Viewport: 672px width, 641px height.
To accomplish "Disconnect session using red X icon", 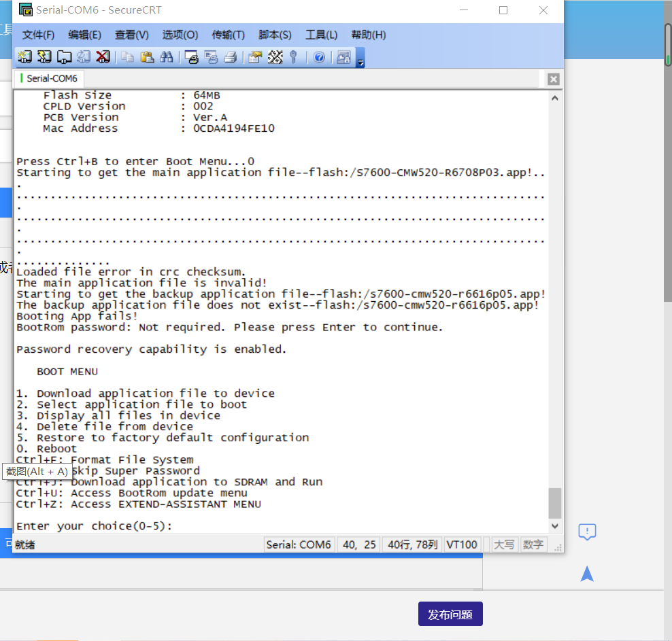I will [103, 57].
